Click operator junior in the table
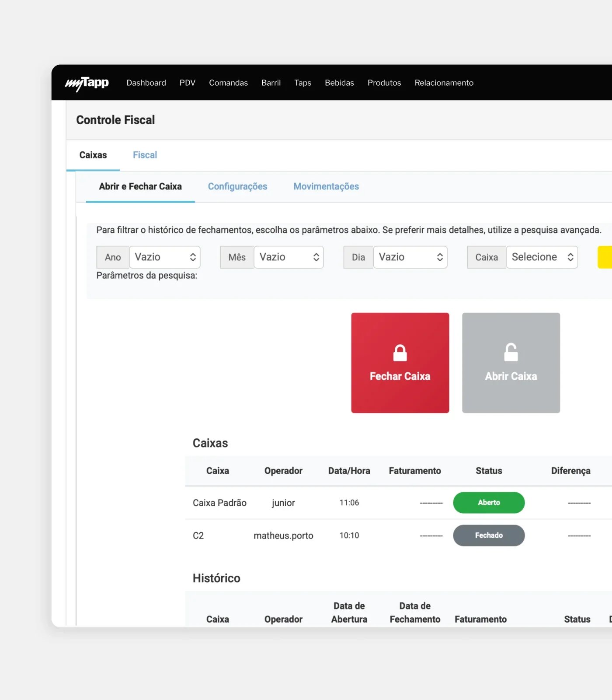612x700 pixels. pyautogui.click(x=283, y=503)
